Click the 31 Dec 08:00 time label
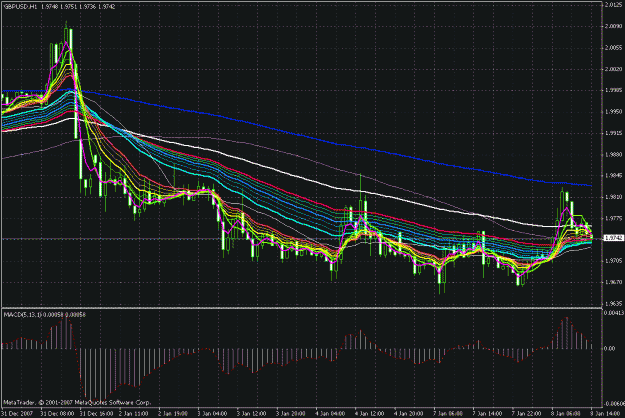 tap(57, 414)
